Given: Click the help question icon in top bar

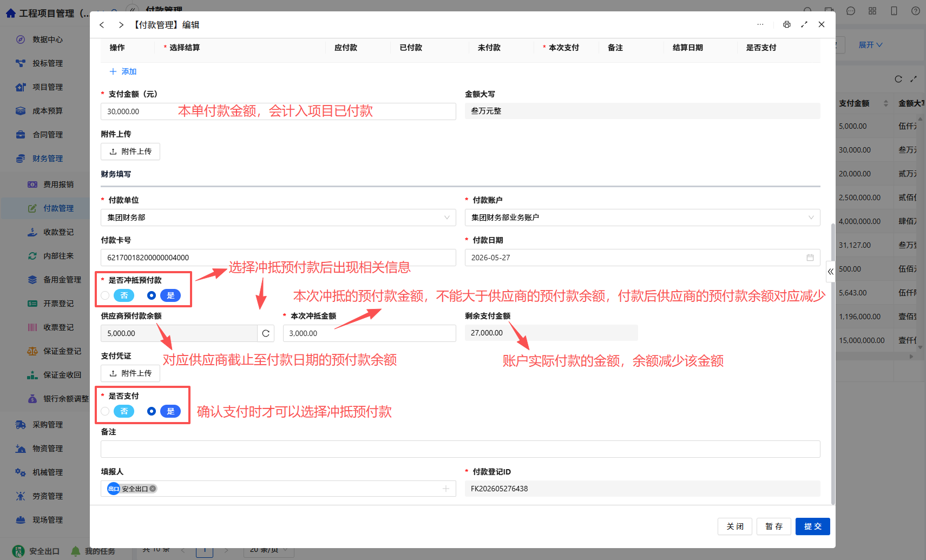Looking at the screenshot, I should (916, 11).
